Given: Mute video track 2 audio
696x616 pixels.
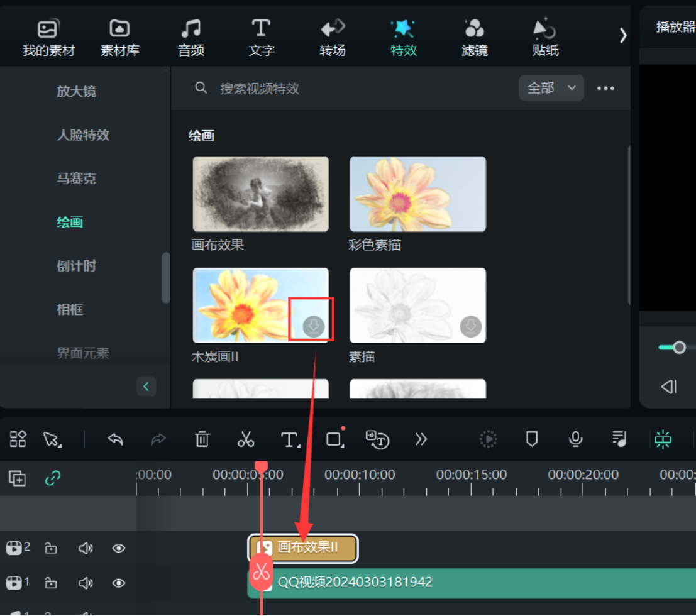Looking at the screenshot, I should pyautogui.click(x=86, y=548).
